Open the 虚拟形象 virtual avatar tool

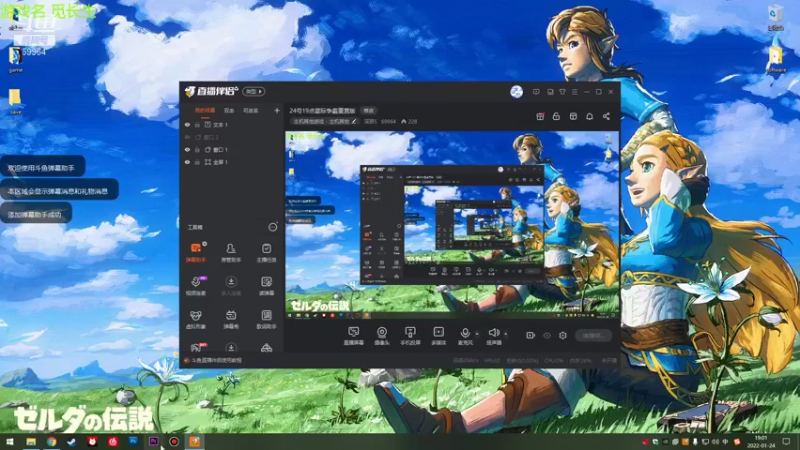(x=196, y=319)
